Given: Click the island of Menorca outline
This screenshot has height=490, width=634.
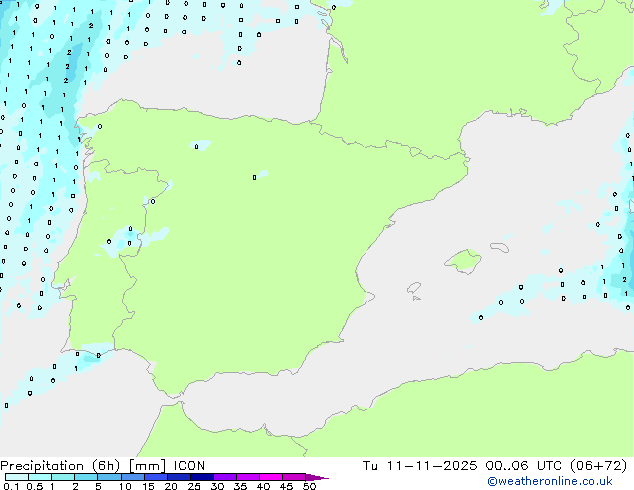Looking at the screenshot, I should click(500, 247).
